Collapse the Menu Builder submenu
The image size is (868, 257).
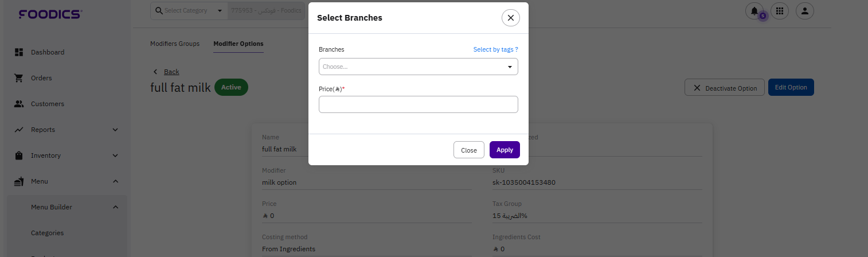click(x=115, y=207)
